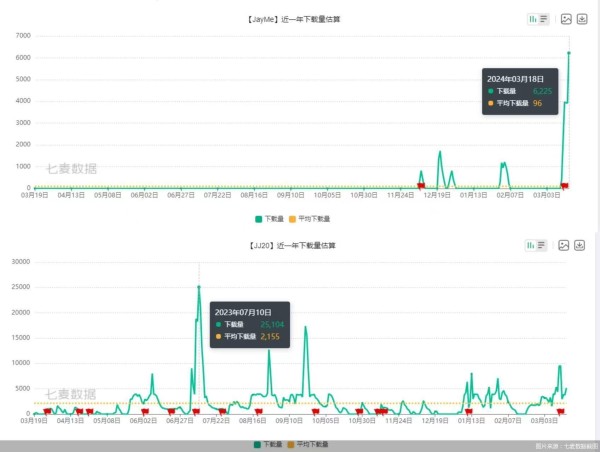Click the red flag near 08月16日 in JJ20 chart

click(259, 411)
